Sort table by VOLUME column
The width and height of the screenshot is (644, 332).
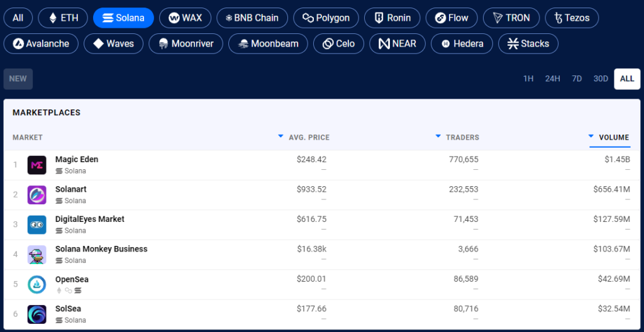(609, 138)
